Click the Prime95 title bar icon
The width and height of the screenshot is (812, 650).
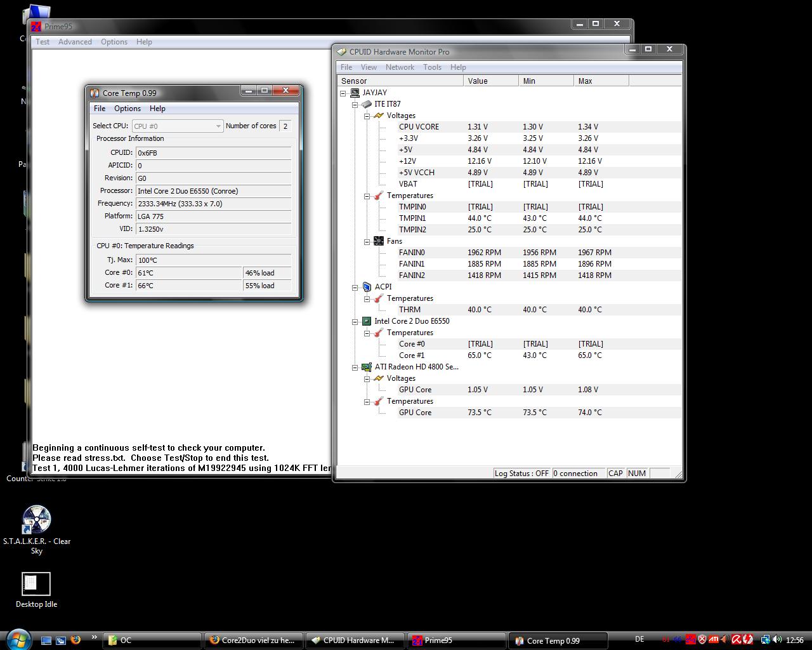click(36, 26)
